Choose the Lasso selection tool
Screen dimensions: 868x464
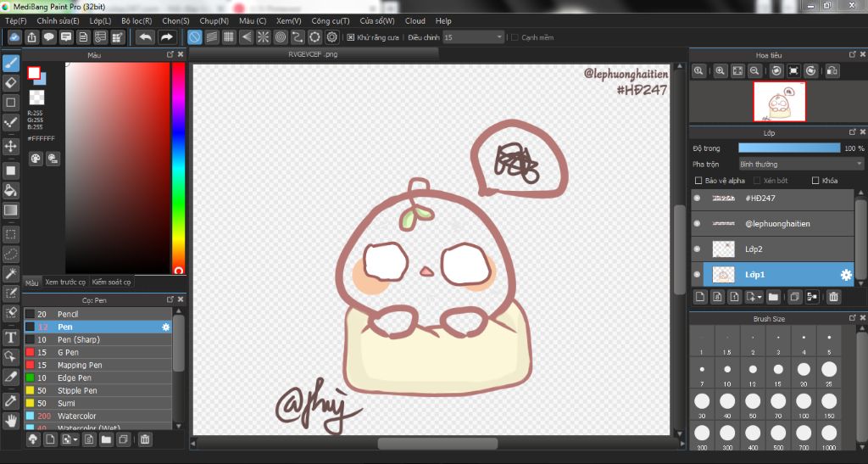click(10, 254)
